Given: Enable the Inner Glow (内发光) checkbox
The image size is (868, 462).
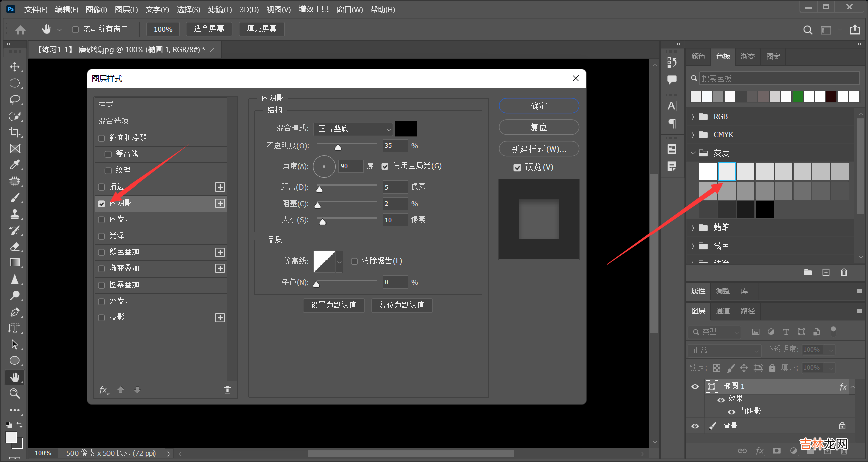Looking at the screenshot, I should 102,220.
